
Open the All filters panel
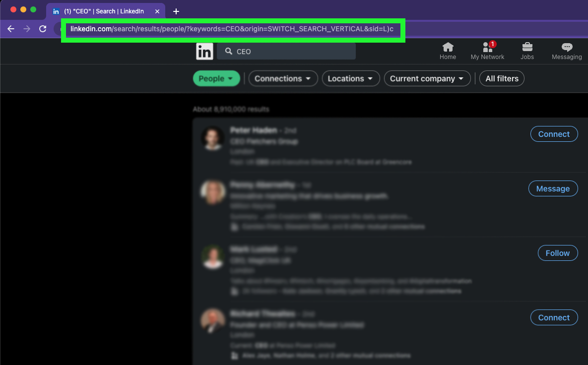501,78
